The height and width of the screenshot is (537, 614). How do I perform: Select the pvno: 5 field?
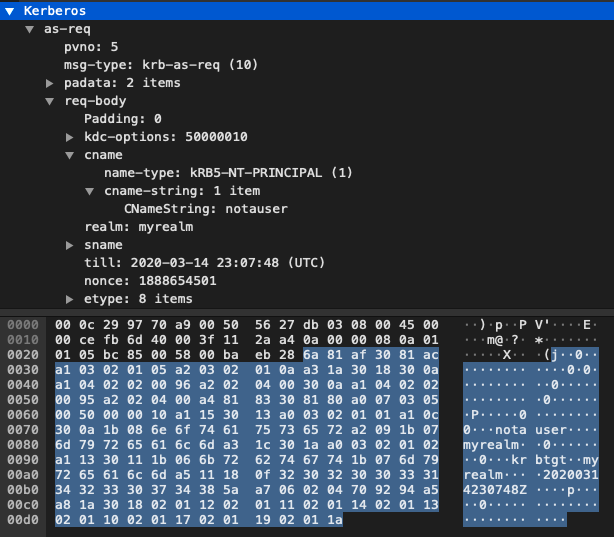pyautogui.click(x=91, y=47)
